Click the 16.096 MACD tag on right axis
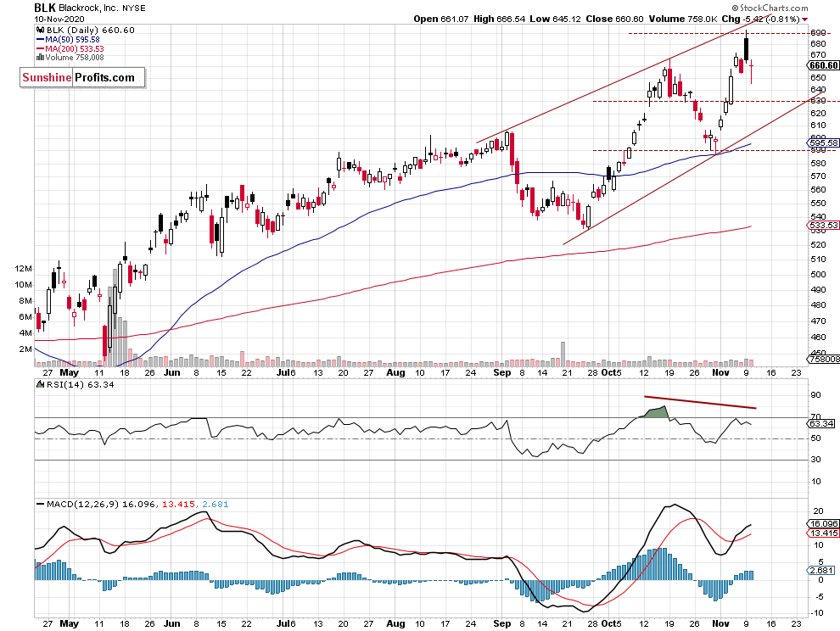840x631 pixels. pos(823,524)
